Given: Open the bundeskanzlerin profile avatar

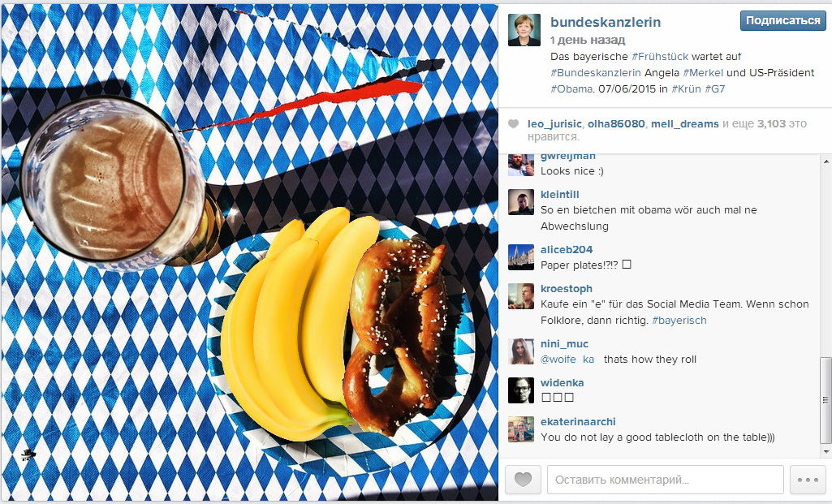Looking at the screenshot, I should (524, 30).
